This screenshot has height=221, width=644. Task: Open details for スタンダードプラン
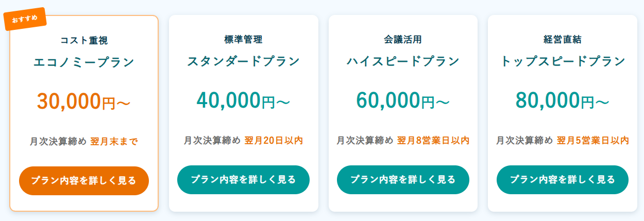click(243, 180)
